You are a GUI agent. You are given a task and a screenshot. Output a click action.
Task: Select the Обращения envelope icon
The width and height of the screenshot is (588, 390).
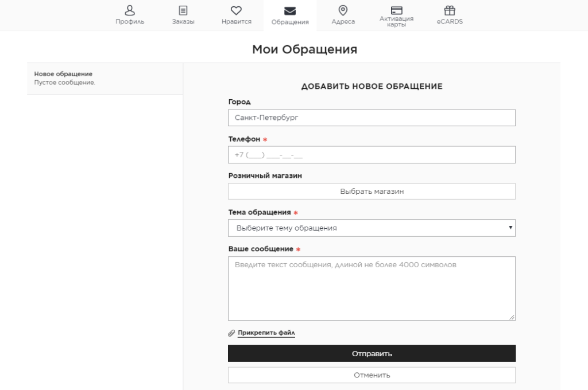(290, 10)
